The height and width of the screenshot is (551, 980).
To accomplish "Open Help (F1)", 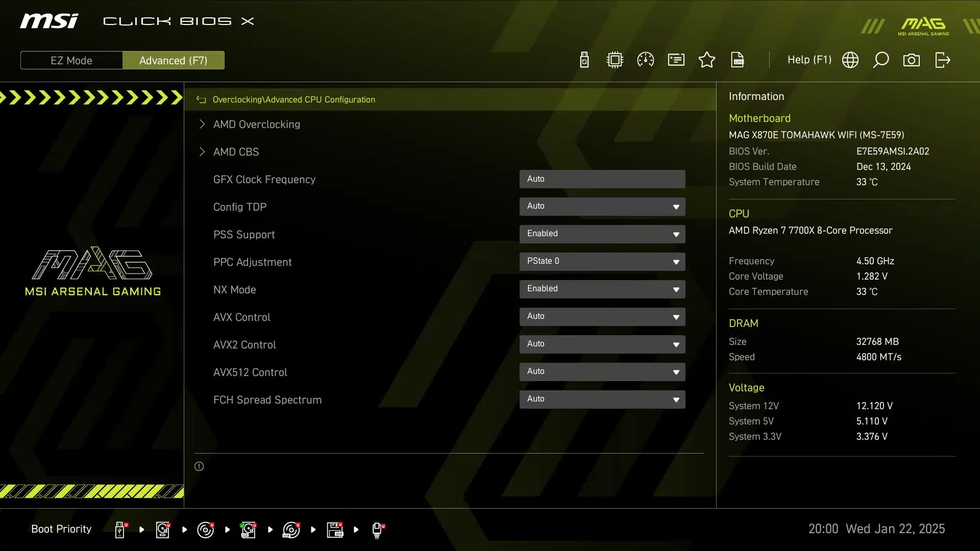I will click(x=810, y=60).
